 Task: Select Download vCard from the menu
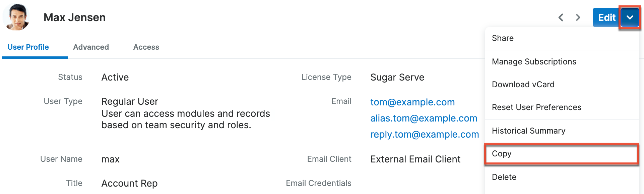[x=523, y=85]
